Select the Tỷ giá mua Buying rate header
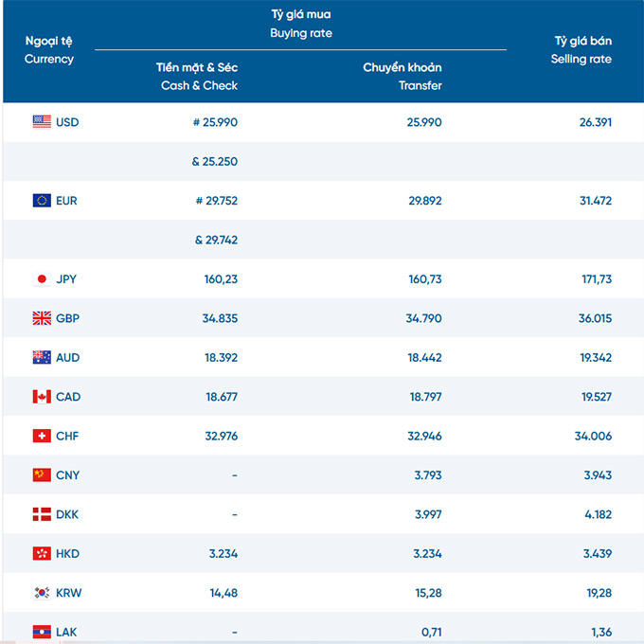 point(301,24)
